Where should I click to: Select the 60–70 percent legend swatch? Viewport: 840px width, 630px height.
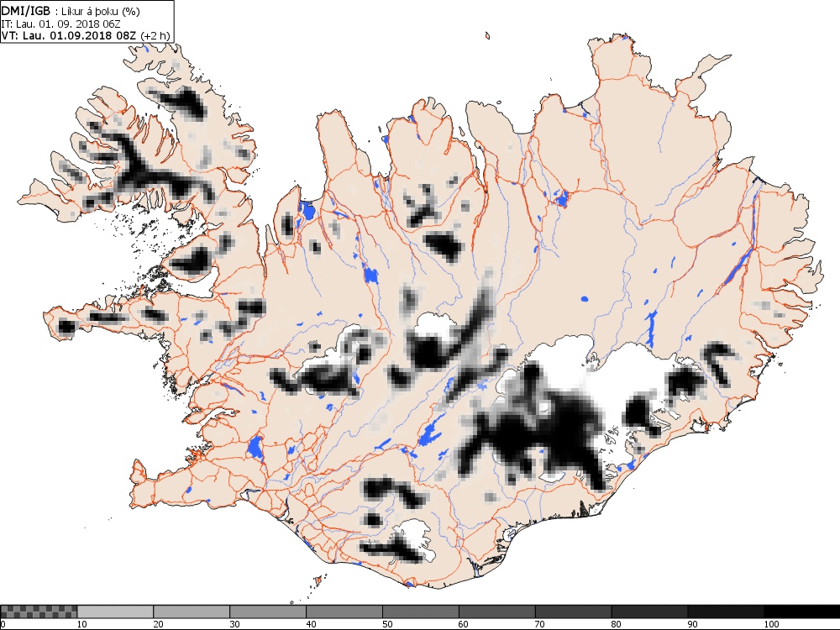pyautogui.click(x=496, y=612)
